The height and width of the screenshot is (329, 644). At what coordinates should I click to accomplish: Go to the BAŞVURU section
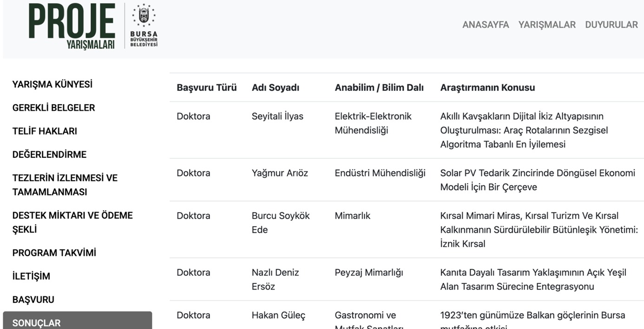tap(33, 300)
